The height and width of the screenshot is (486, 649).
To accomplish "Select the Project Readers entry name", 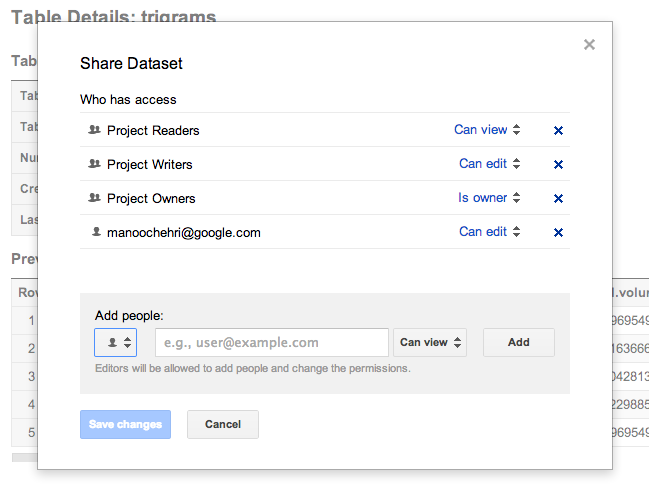I will [x=153, y=130].
